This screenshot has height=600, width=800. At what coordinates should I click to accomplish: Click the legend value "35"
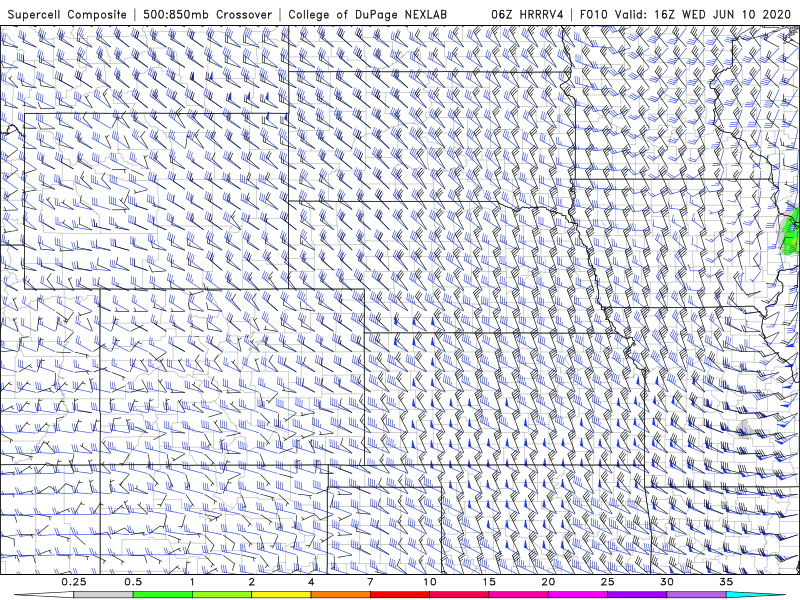coord(726,582)
